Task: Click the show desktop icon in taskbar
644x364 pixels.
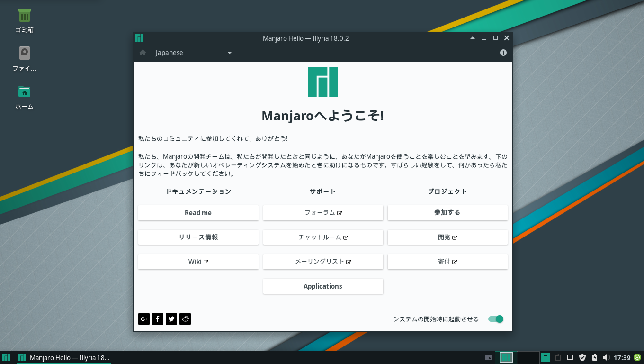Action: tap(488, 357)
